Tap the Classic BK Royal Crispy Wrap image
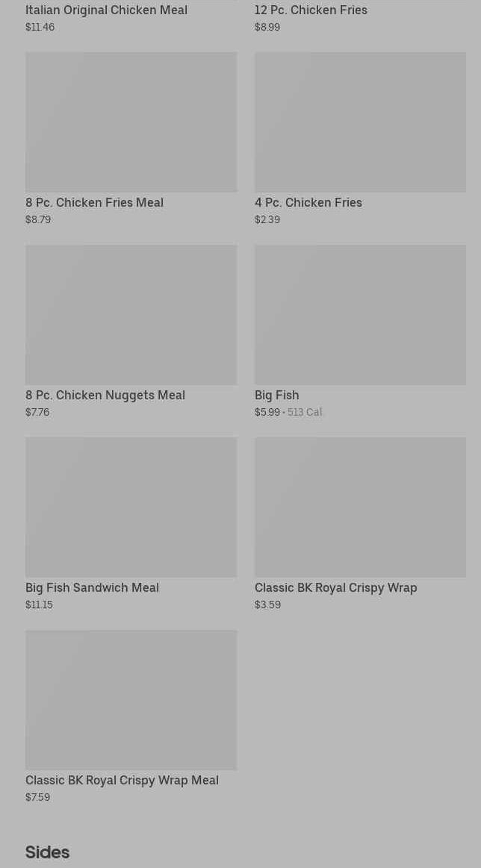 click(360, 507)
